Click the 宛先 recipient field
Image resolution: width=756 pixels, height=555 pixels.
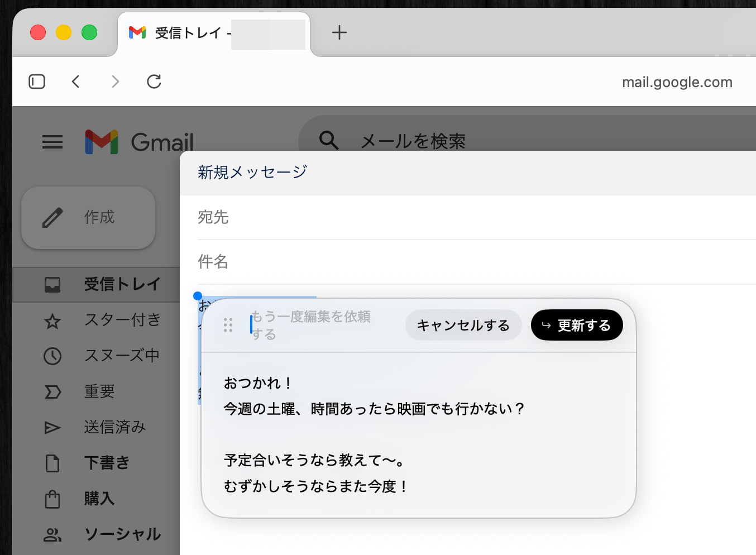pyautogui.click(x=447, y=217)
